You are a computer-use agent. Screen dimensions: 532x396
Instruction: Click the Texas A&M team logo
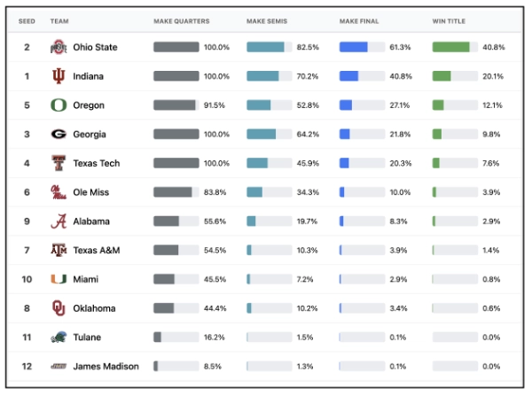[59, 250]
